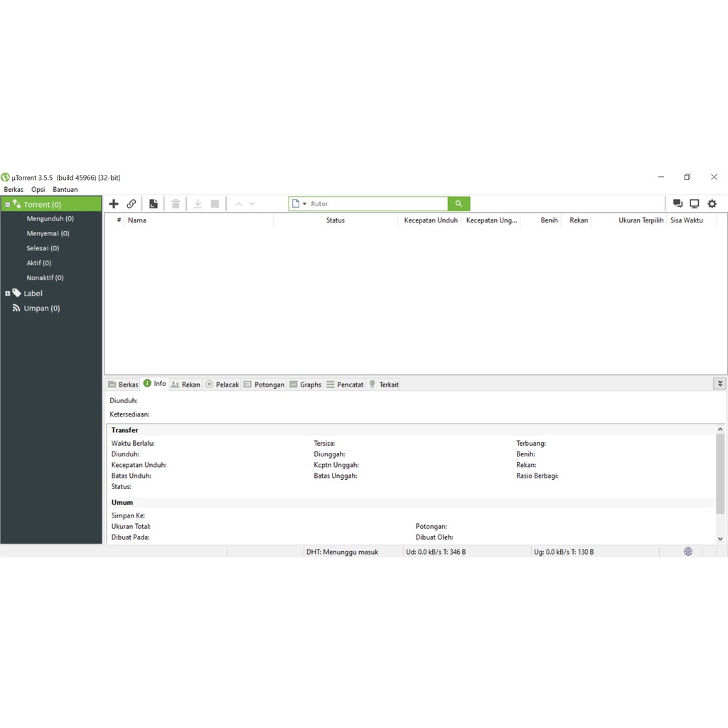This screenshot has height=728, width=728.
Task: Click the info panel scroll down arrow
Action: [x=720, y=539]
